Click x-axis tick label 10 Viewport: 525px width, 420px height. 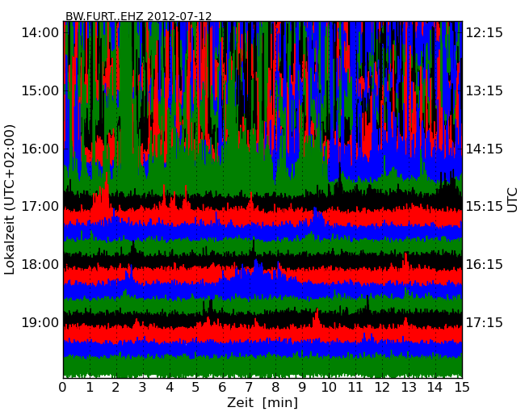pyautogui.click(x=329, y=387)
